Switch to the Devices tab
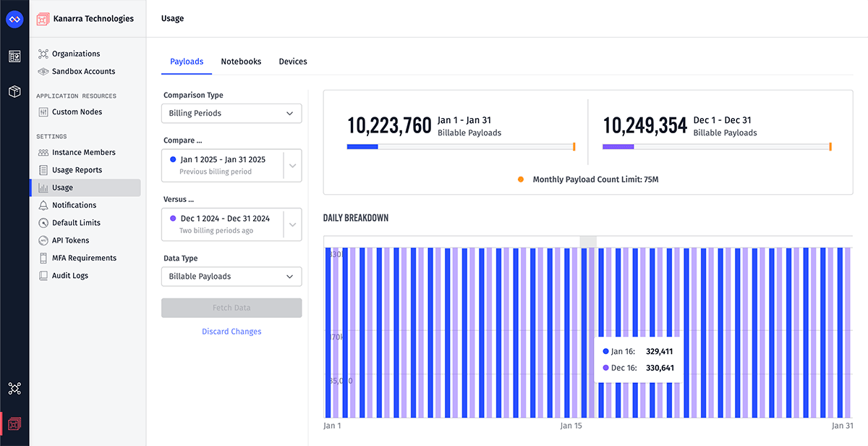 click(x=293, y=62)
